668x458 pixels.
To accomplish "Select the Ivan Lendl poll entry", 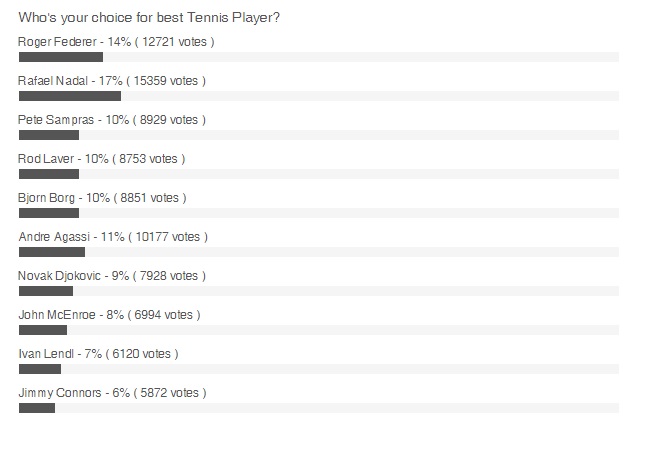I will (x=98, y=354).
